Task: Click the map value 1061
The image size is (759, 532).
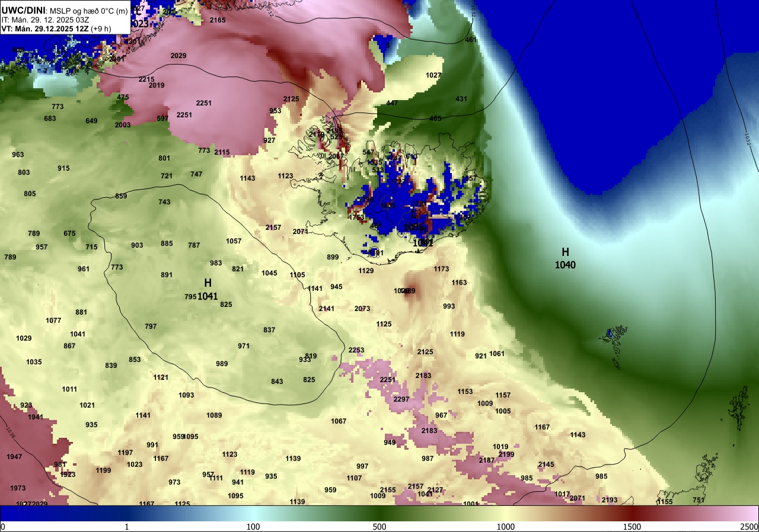Action: [x=497, y=354]
